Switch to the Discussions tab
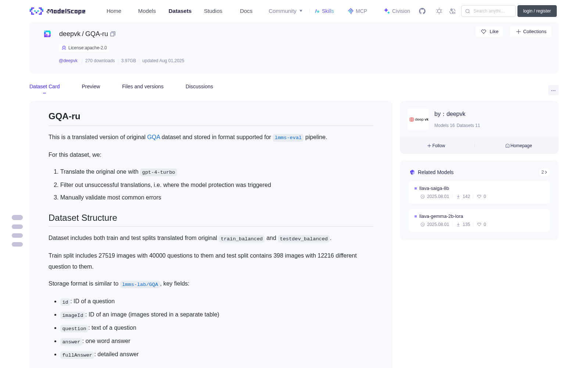Viewport: 588px width, 368px height. (199, 86)
